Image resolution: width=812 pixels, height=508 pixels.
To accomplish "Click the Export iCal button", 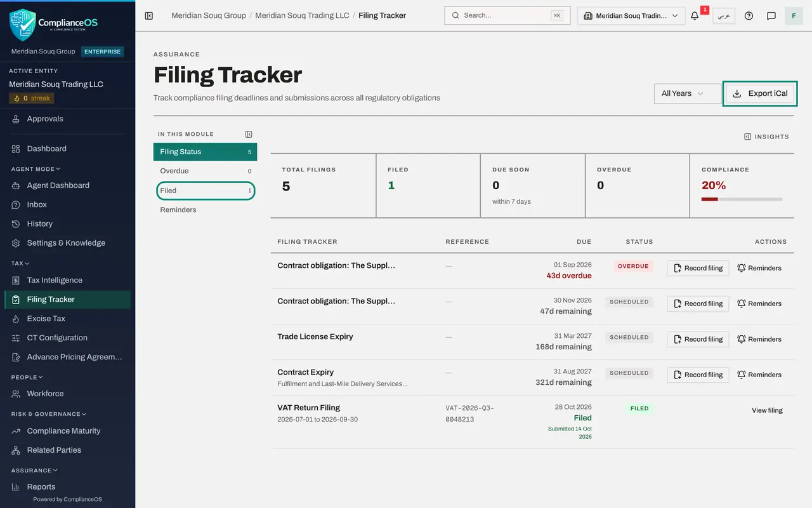I will [x=760, y=93].
